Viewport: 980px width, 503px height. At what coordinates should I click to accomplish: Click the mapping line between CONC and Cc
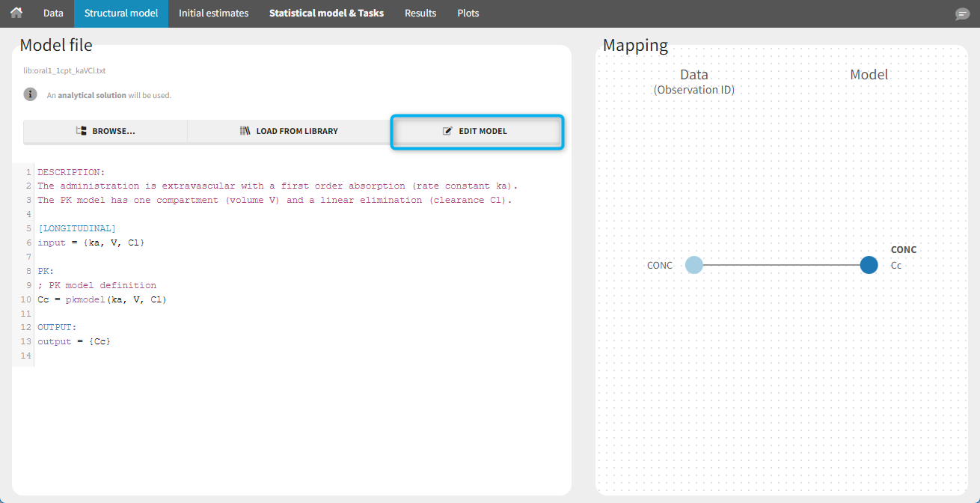click(x=781, y=265)
